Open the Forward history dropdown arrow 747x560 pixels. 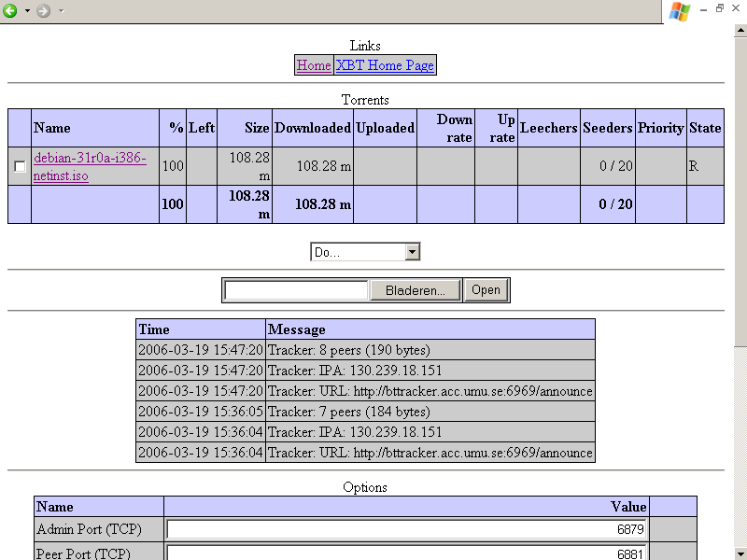(61, 10)
